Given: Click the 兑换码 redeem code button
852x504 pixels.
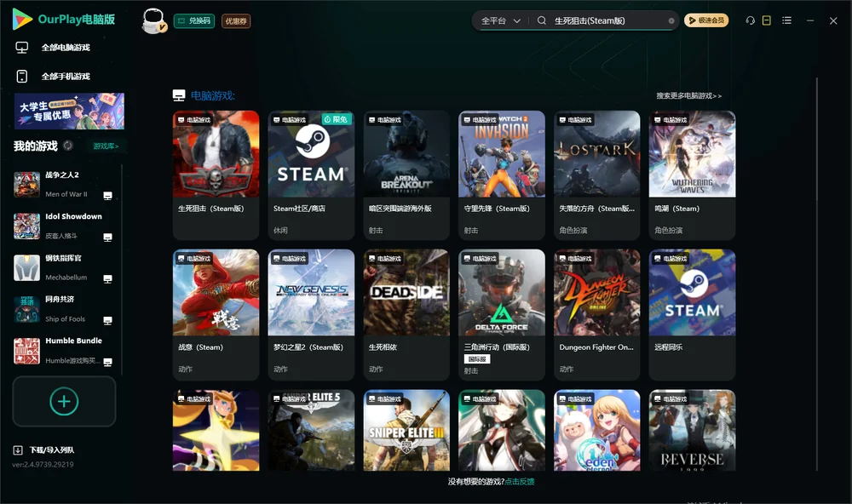Looking at the screenshot, I should click(194, 21).
